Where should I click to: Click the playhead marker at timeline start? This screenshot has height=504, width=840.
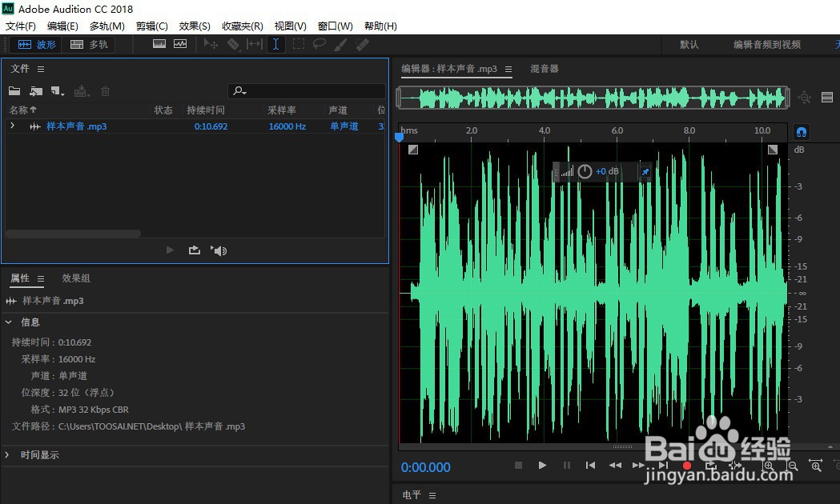coord(399,138)
